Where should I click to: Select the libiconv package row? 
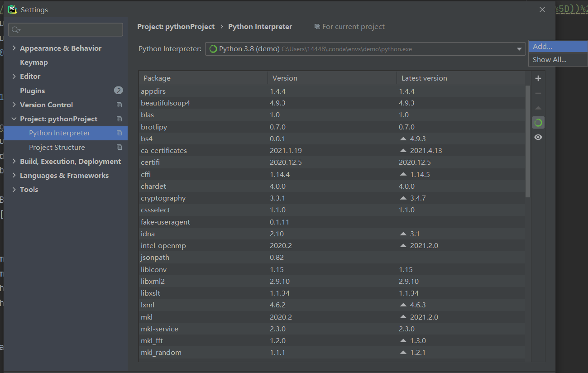[332, 269]
